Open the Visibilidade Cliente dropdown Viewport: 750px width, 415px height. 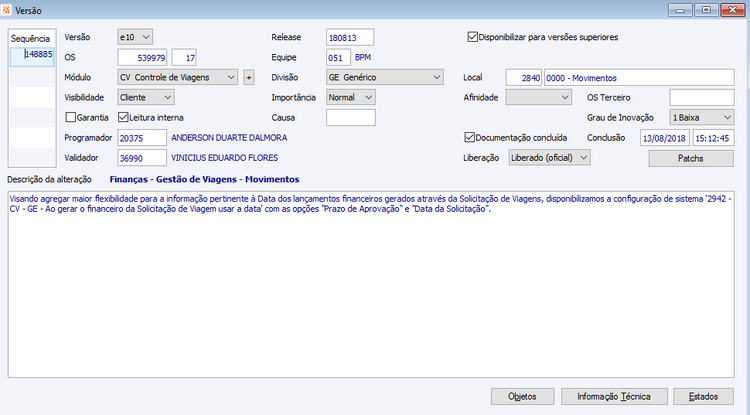coord(146,97)
